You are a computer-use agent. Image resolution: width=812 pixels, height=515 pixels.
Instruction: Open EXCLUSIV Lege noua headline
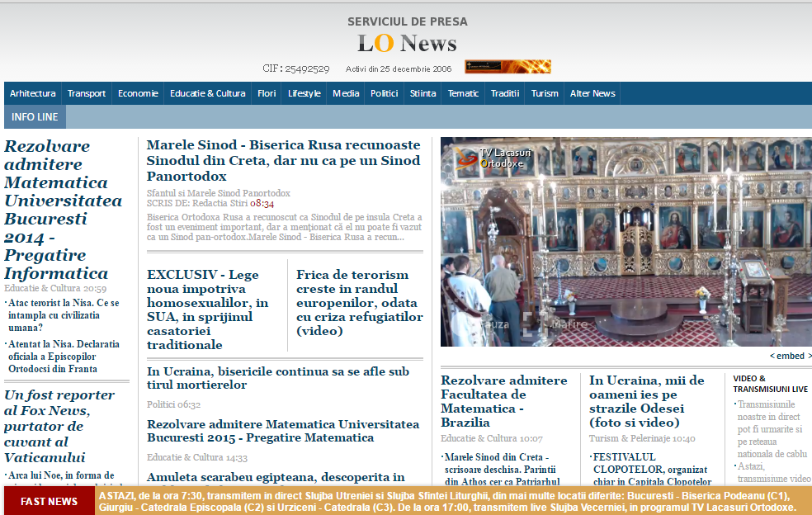click(208, 309)
